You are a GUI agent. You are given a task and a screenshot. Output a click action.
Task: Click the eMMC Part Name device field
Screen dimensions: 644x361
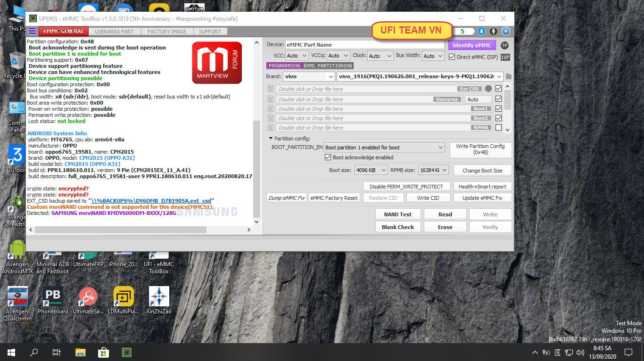(x=365, y=45)
